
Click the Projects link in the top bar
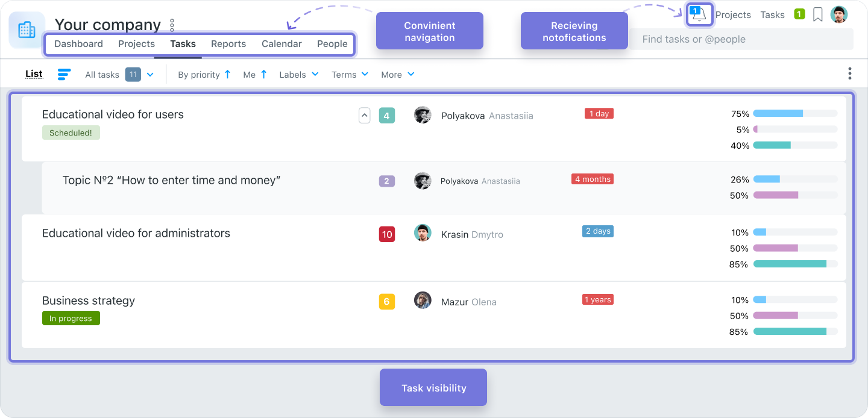click(x=733, y=14)
